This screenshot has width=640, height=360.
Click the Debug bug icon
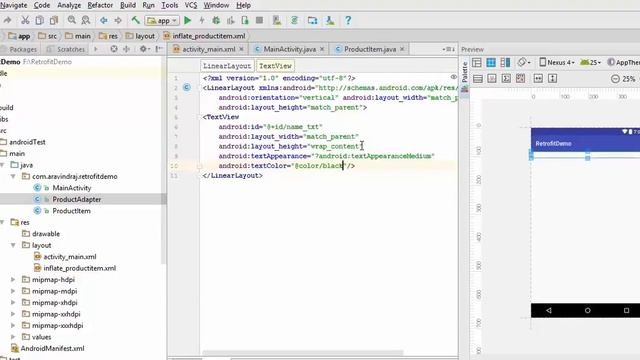click(x=216, y=20)
